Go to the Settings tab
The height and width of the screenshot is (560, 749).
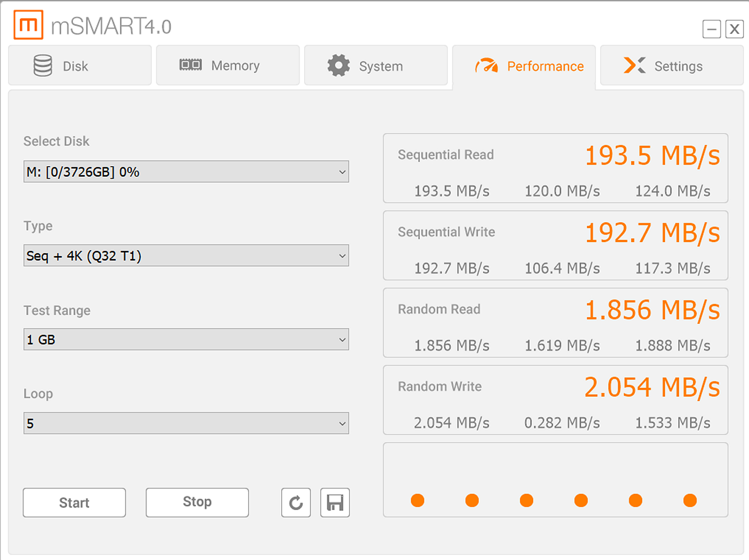[672, 65]
